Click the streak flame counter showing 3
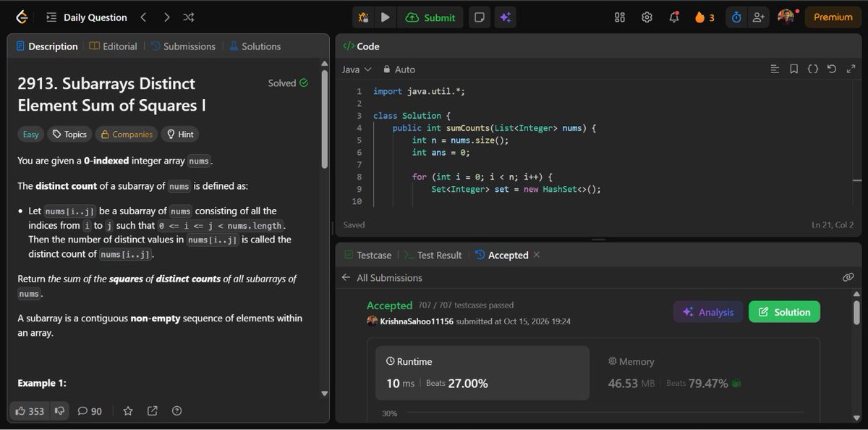Image resolution: width=868 pixels, height=430 pixels. coord(705,17)
